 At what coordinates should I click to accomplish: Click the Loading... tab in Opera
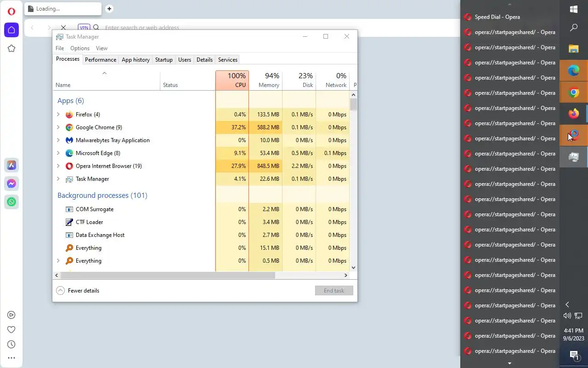(x=63, y=9)
